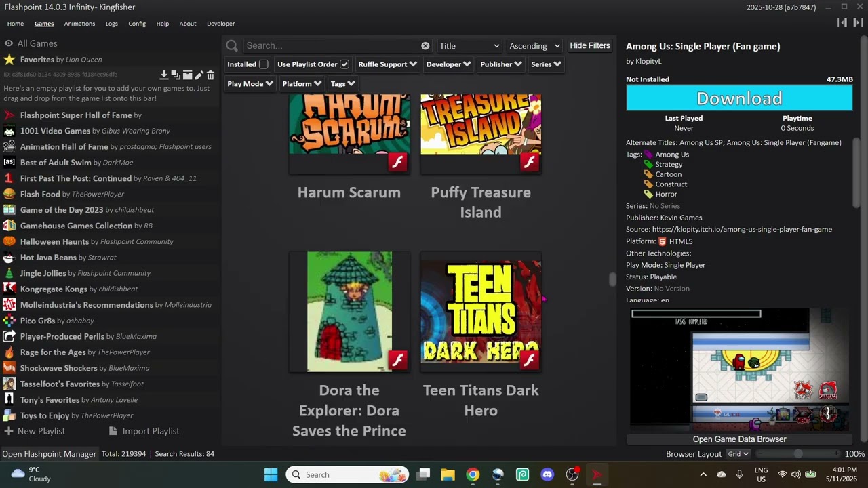Click the New Playlist button
868x488 pixels.
click(x=35, y=431)
